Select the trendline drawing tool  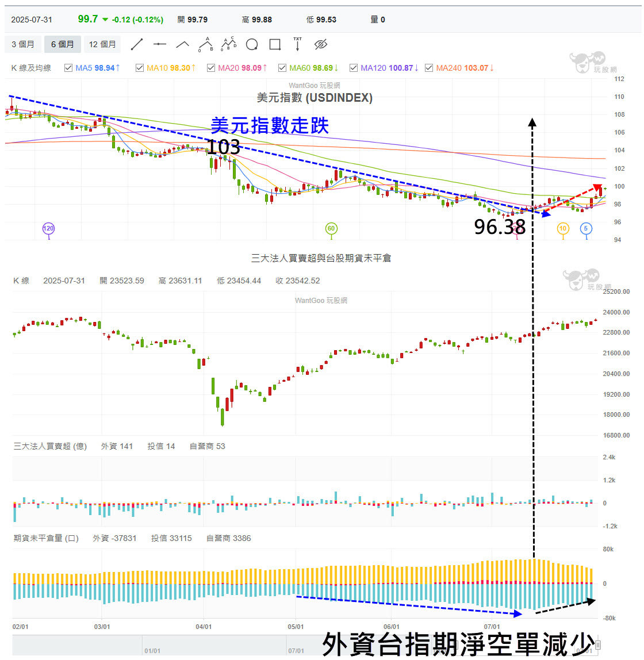[136, 44]
